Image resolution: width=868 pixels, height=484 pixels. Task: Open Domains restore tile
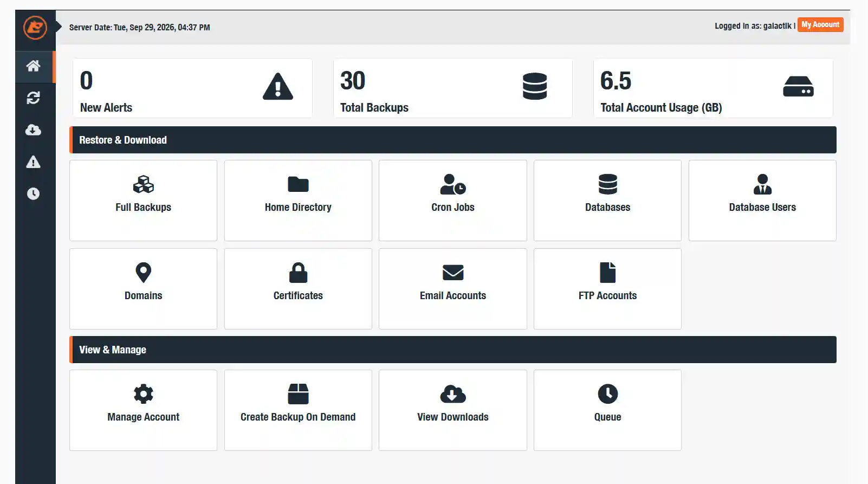point(144,289)
